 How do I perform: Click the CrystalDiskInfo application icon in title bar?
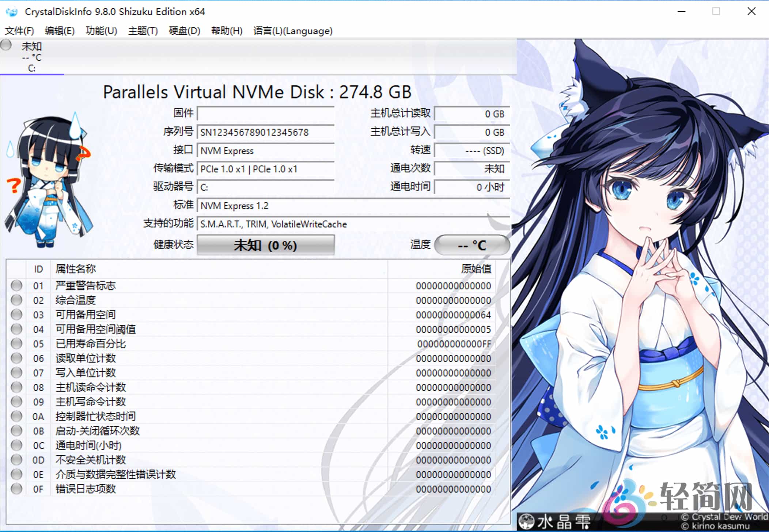(x=12, y=11)
